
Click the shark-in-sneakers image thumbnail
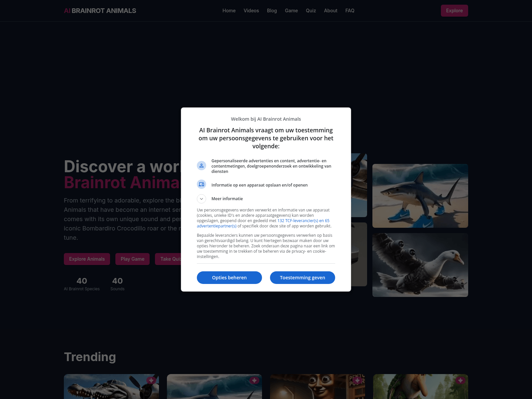[420, 196]
